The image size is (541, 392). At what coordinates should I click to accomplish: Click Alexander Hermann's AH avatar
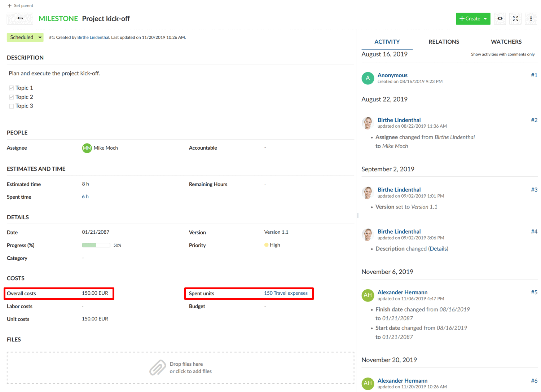(x=368, y=295)
